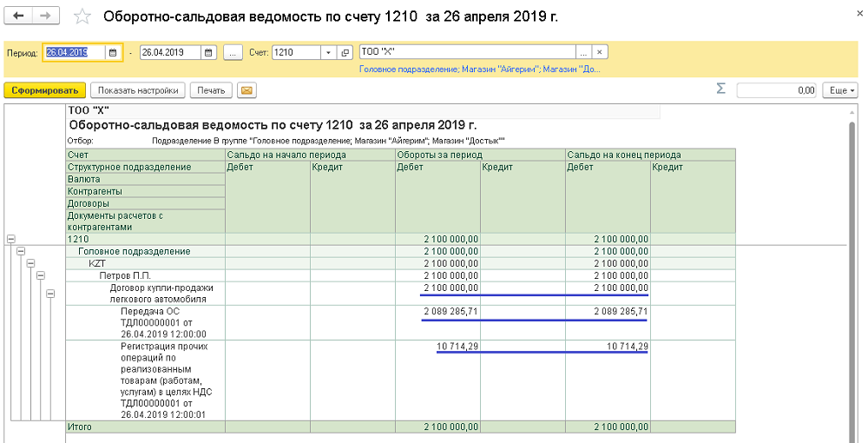This screenshot has height=443, width=868.
Task: Collapse the Петров П.П. group
Action: (40, 275)
